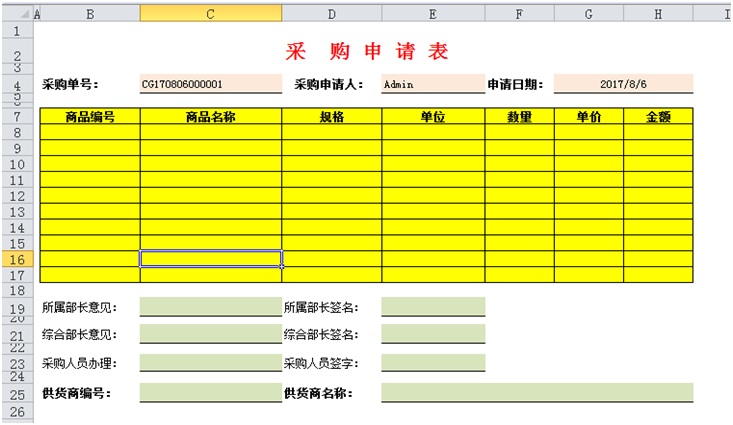Select column H header
This screenshot has height=425, width=733.
(x=658, y=14)
